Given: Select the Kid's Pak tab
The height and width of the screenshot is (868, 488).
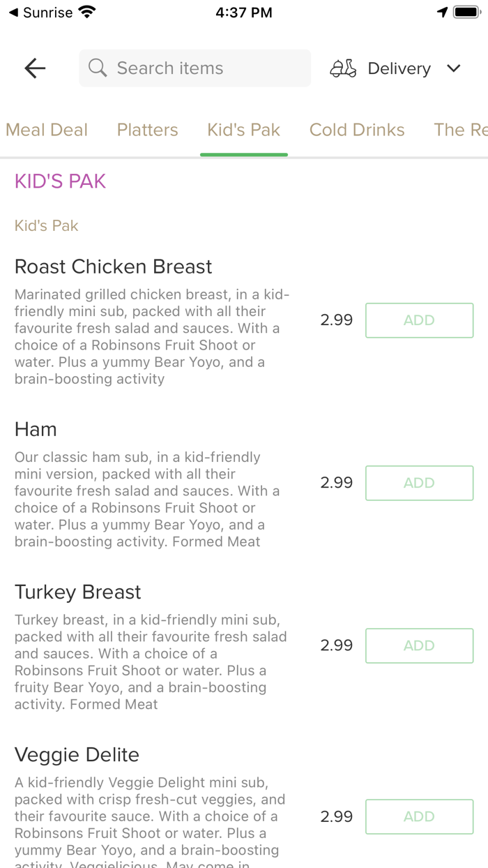Looking at the screenshot, I should pos(244,130).
